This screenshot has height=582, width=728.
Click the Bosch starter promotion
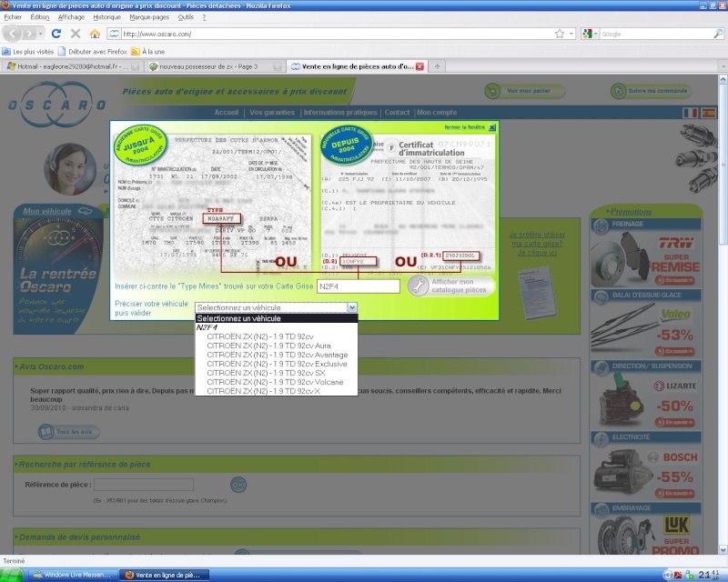tap(645, 471)
